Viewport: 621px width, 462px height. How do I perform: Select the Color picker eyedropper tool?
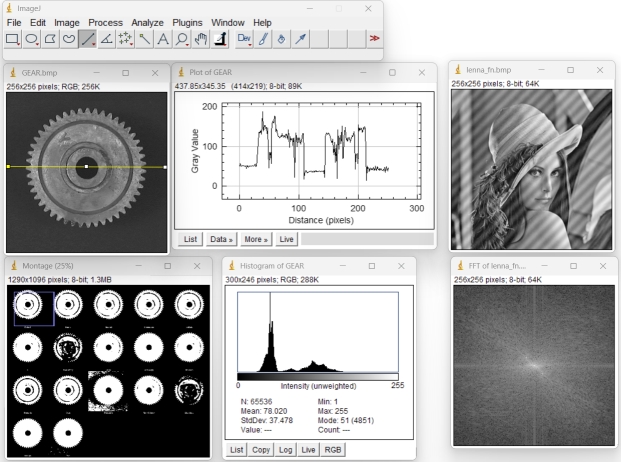tap(299, 40)
